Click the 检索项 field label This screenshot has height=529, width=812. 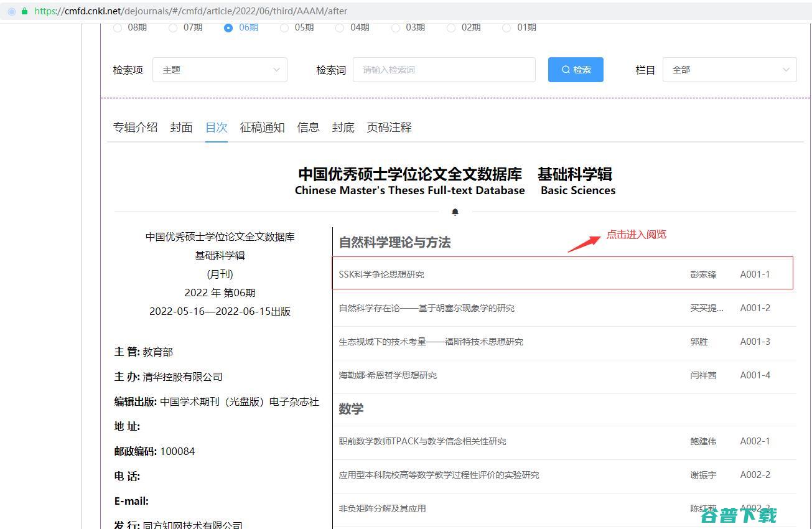tap(128, 70)
